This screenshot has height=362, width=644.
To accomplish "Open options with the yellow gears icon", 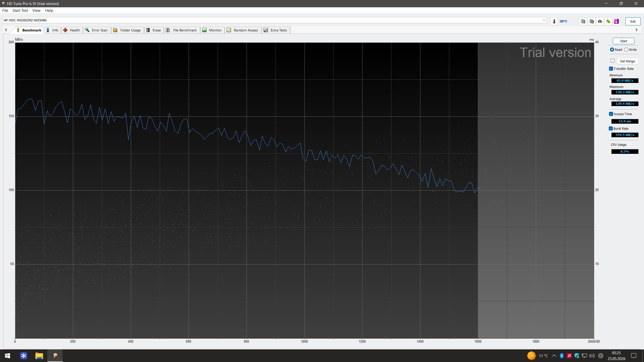I will [x=608, y=21].
